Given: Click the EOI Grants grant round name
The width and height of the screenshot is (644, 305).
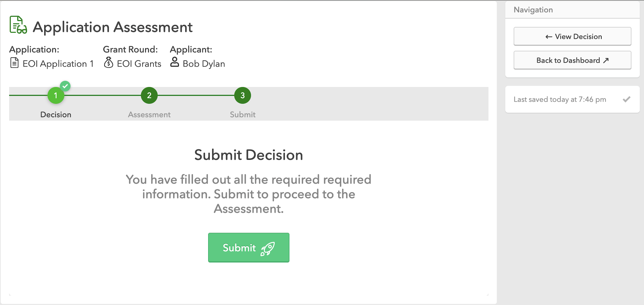Looking at the screenshot, I should (139, 64).
